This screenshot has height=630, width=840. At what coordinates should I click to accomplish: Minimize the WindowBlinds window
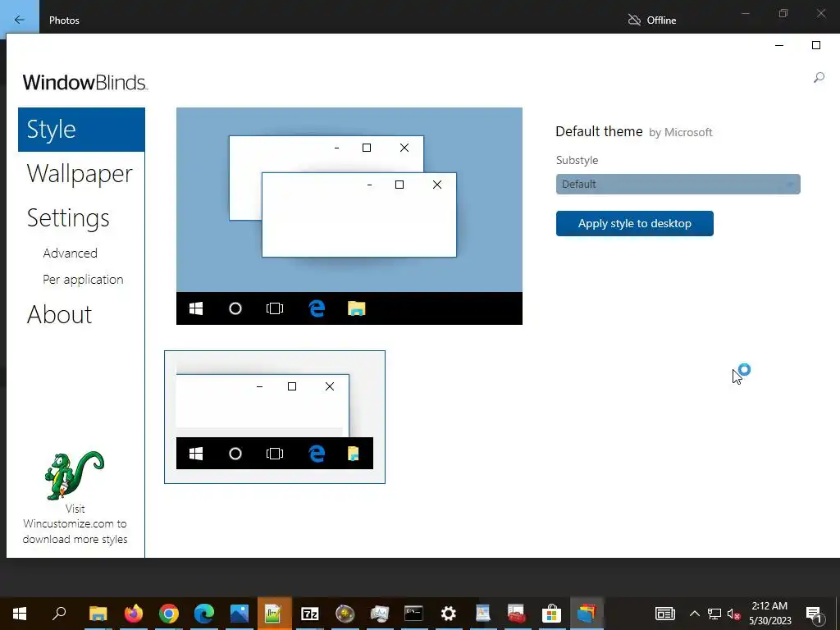click(x=779, y=46)
